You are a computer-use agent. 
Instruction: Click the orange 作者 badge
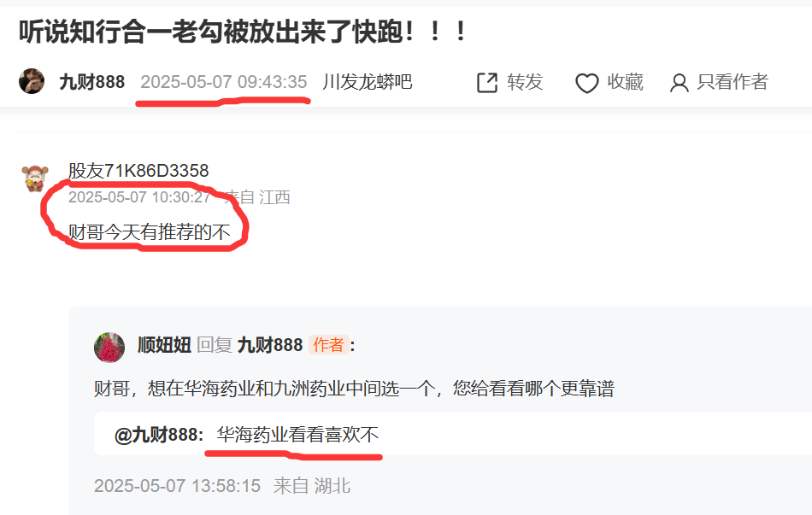328,345
